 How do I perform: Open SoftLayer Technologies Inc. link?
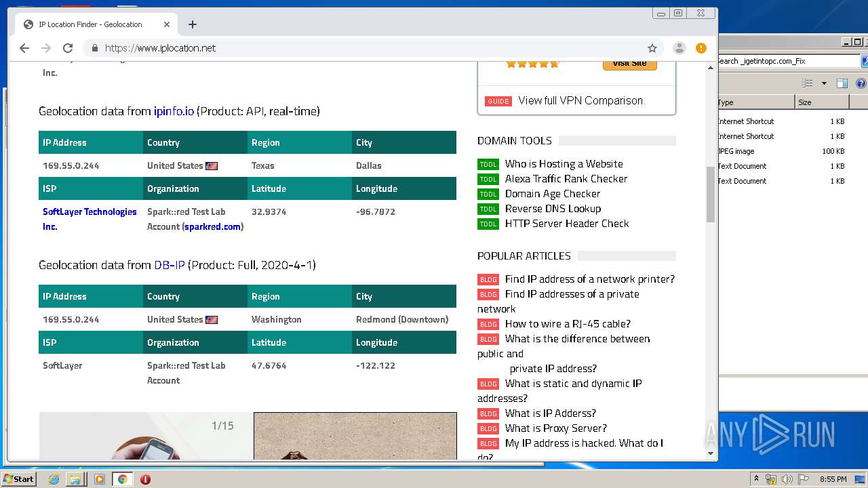point(90,219)
